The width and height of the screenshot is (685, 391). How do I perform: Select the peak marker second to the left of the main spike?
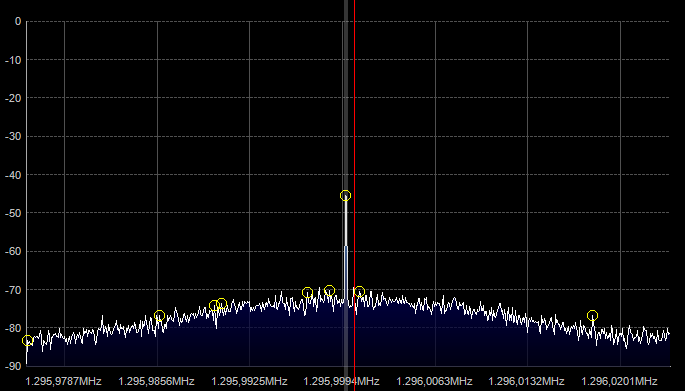click(307, 293)
